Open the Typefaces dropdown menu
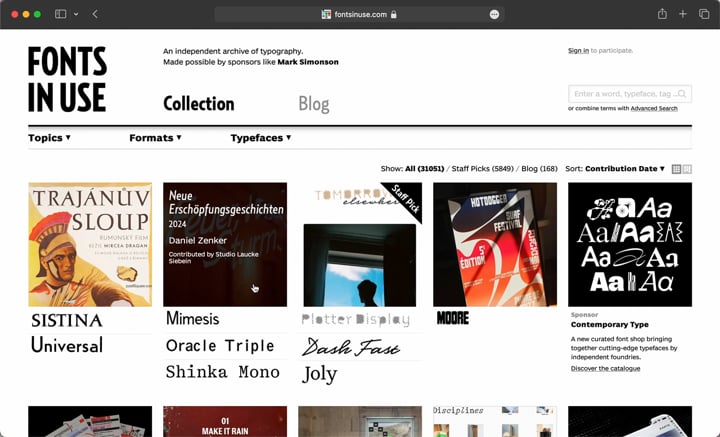 point(261,138)
